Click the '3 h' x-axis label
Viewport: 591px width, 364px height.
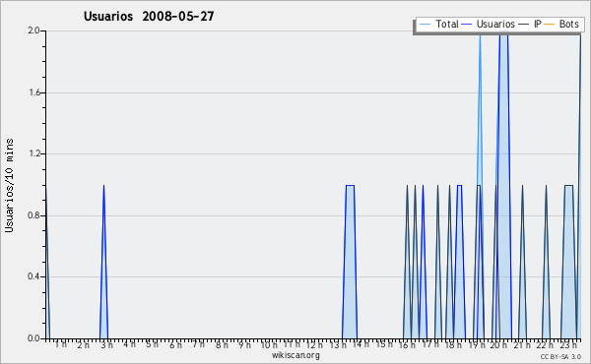[106, 344]
